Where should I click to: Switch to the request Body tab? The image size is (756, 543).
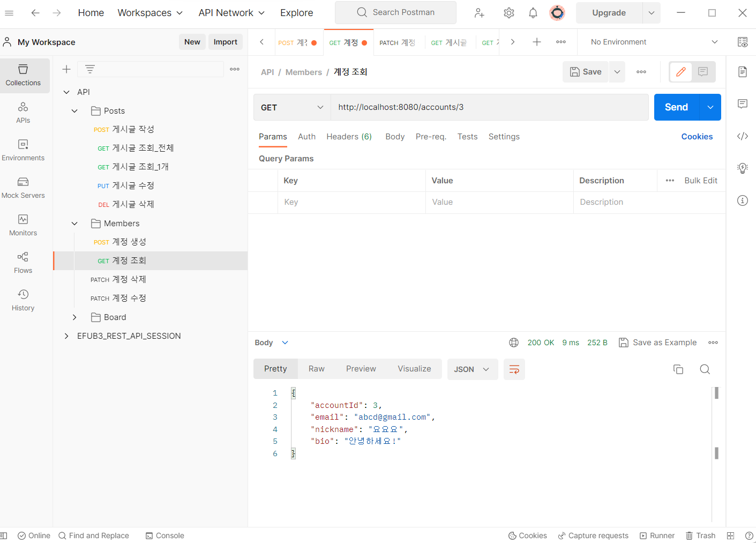(395, 137)
